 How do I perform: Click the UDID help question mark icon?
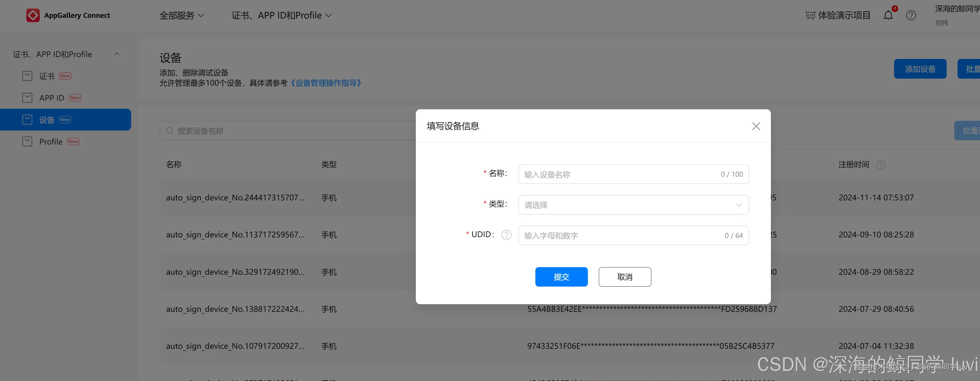coord(506,235)
